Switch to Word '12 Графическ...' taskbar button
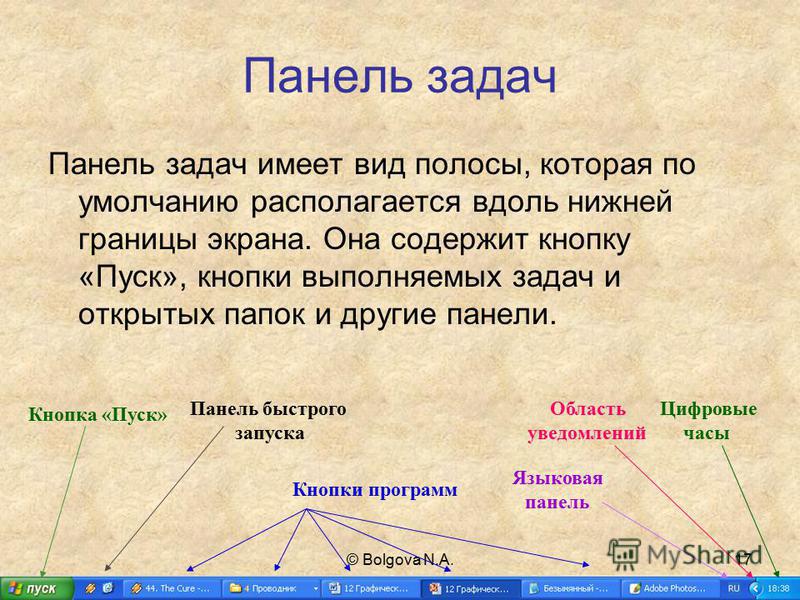Viewport: 800px width, 600px height. coord(371,589)
